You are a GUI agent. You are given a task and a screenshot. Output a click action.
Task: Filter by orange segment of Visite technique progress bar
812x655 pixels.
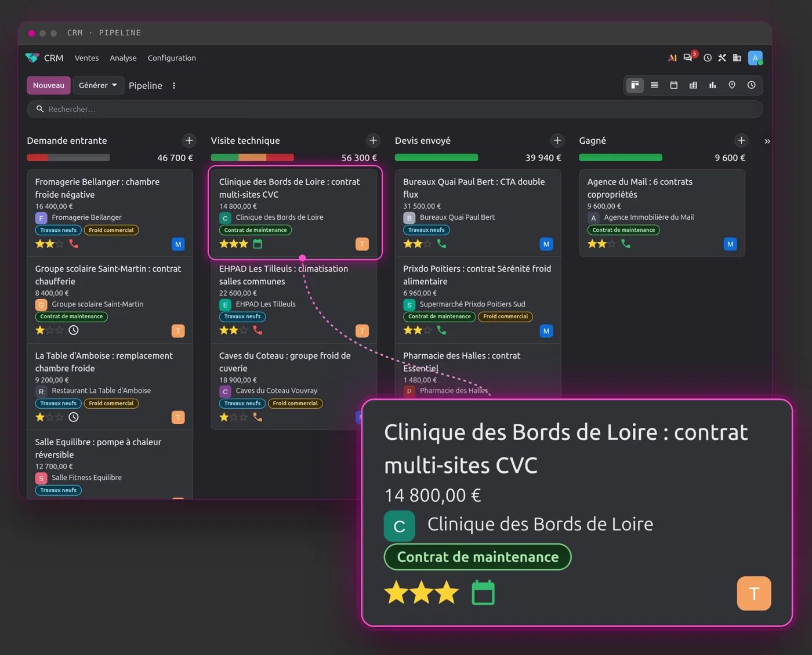coord(252,158)
